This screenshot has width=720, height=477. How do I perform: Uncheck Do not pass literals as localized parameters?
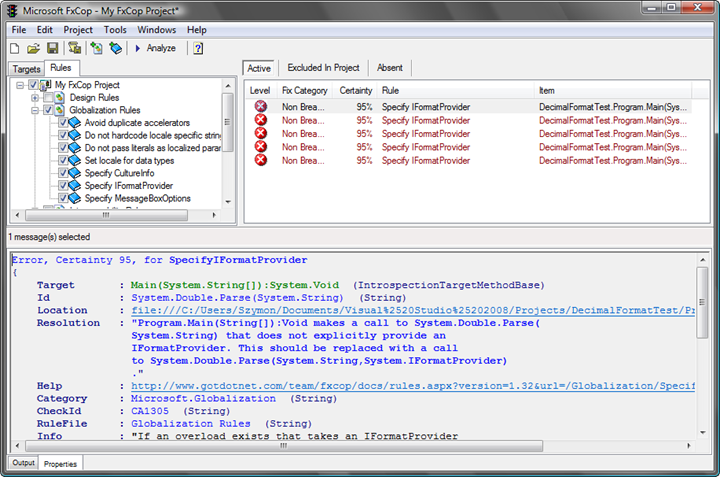tap(63, 148)
